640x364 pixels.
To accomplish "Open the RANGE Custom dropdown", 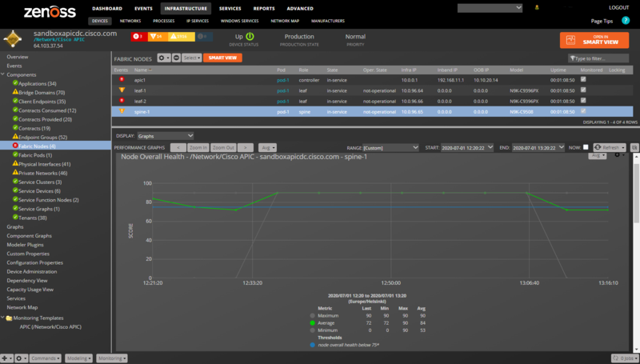I will point(390,148).
